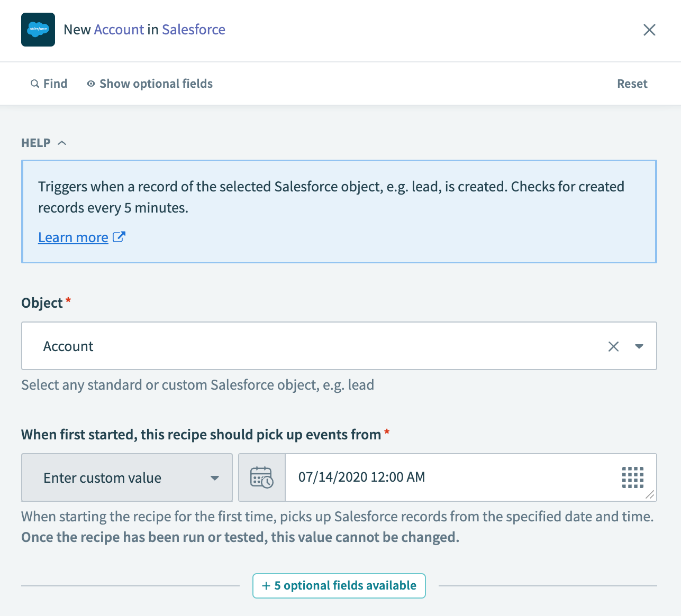Clear the Account selection with X
The height and width of the screenshot is (616, 681).
pos(613,346)
